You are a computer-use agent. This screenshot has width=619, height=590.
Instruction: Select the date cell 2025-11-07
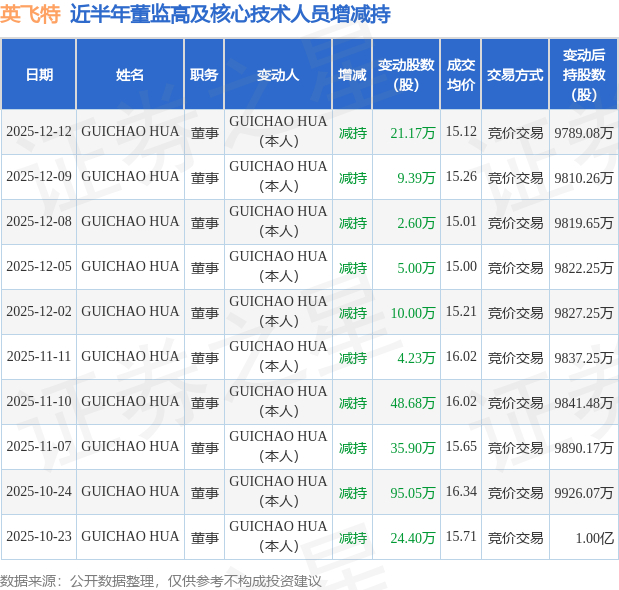[x=39, y=447]
